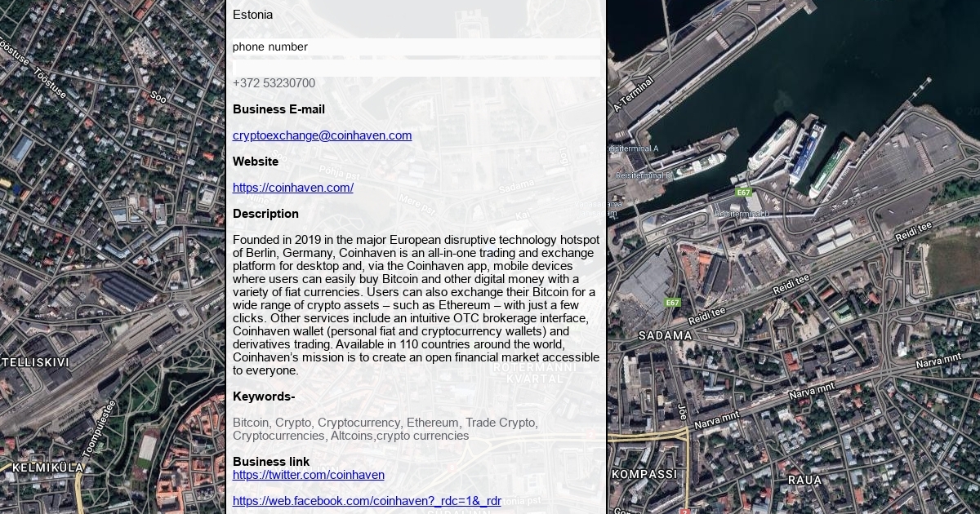This screenshot has height=514, width=980.
Task: Click the E67 road shield above SADAMA
Action: tap(672, 303)
